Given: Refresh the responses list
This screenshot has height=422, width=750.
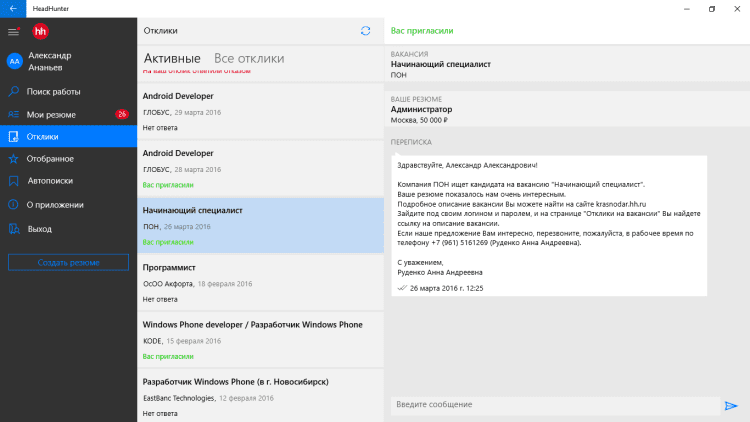Looking at the screenshot, I should click(365, 31).
